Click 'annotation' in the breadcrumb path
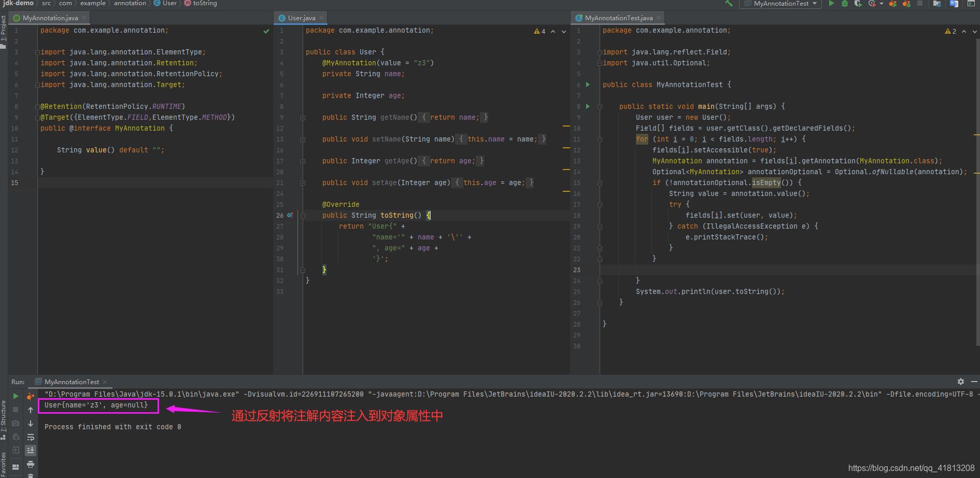 point(130,3)
